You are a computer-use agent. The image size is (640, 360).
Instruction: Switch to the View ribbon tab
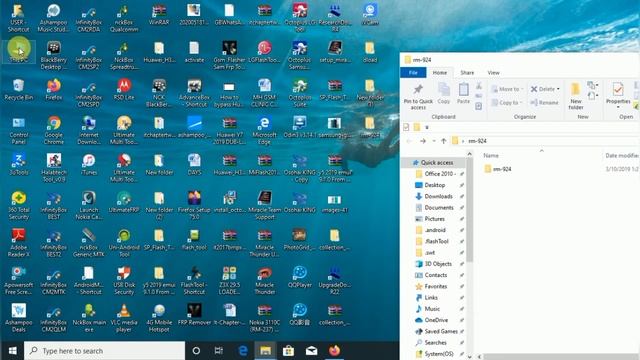click(493, 73)
